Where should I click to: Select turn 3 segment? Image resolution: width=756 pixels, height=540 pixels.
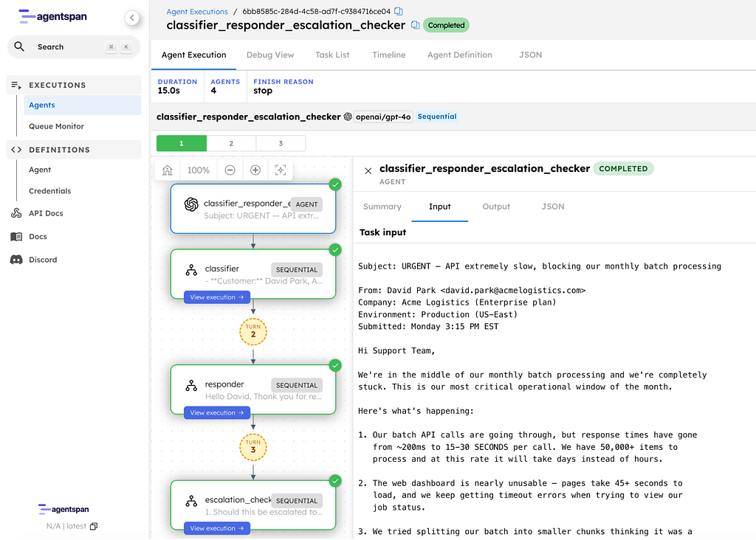(281, 143)
